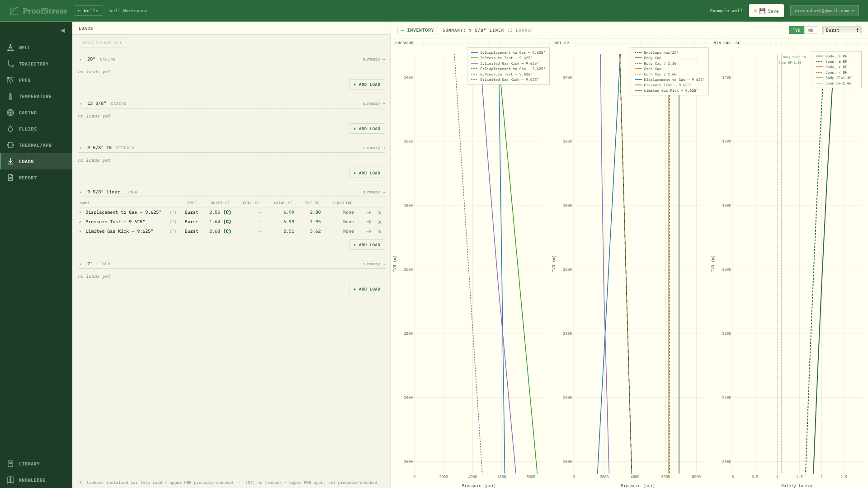
Task: Switch depth axis to TVD
Action: point(797,30)
